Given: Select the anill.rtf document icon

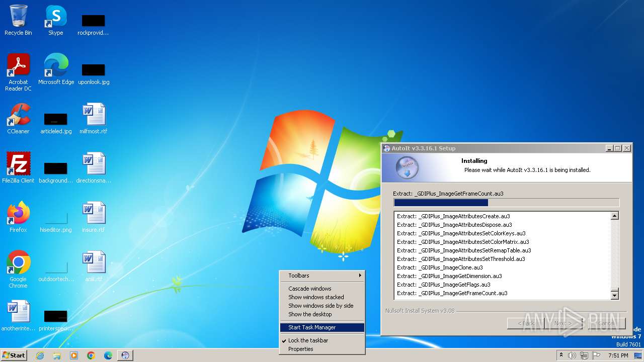Looking at the screenshot, I should coord(94,266).
